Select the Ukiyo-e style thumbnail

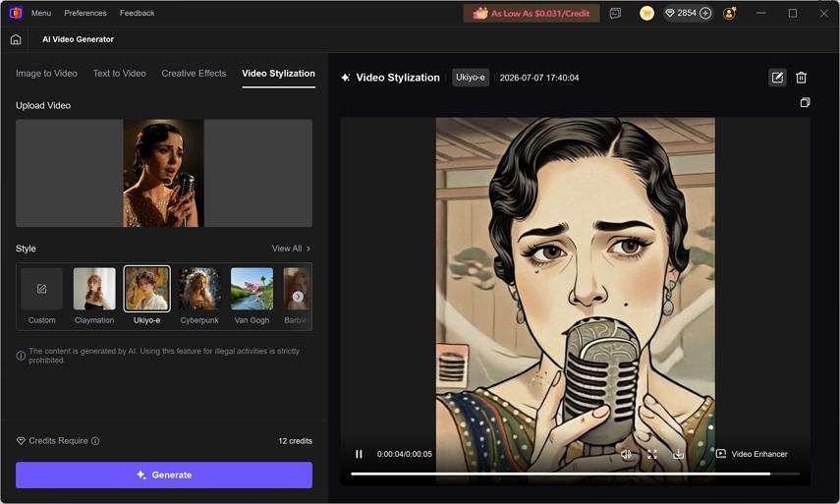pyautogui.click(x=146, y=289)
